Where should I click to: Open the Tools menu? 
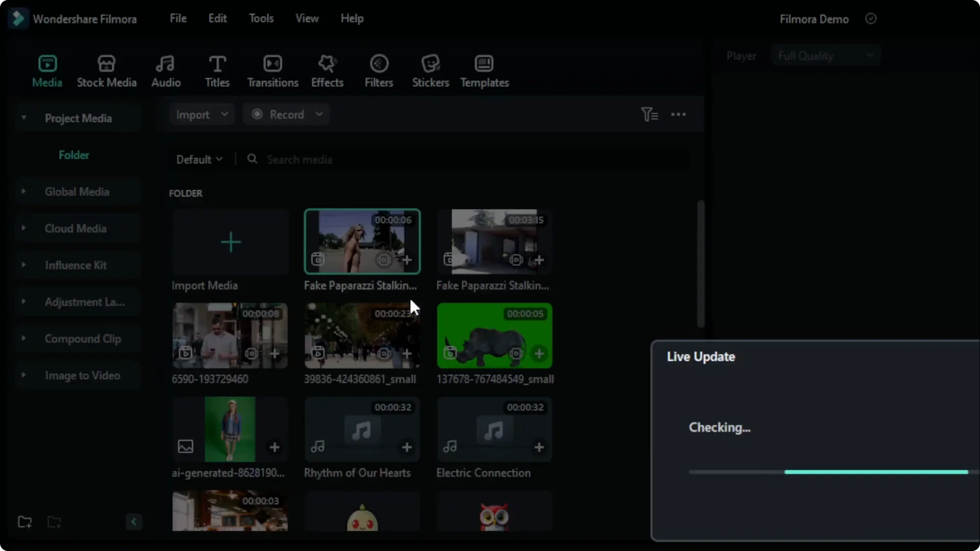click(261, 18)
